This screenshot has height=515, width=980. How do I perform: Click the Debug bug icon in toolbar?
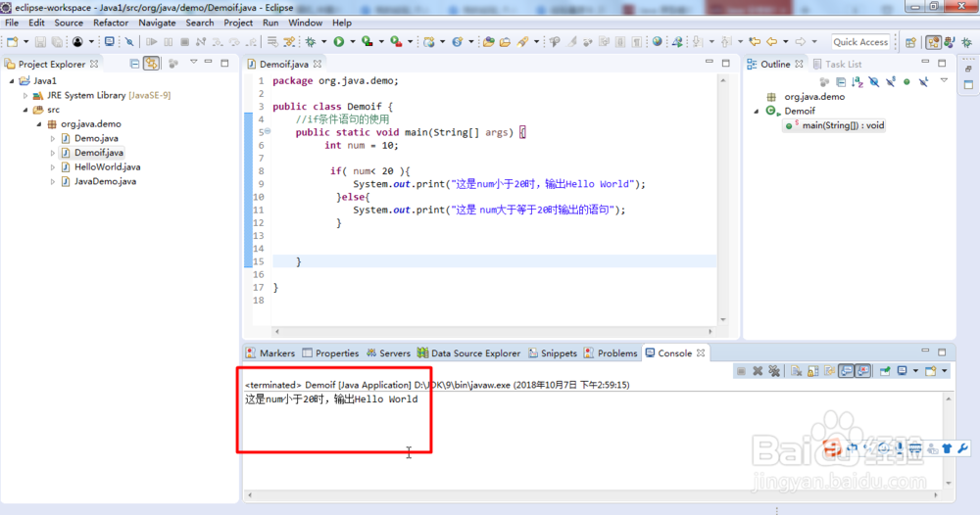(311, 42)
